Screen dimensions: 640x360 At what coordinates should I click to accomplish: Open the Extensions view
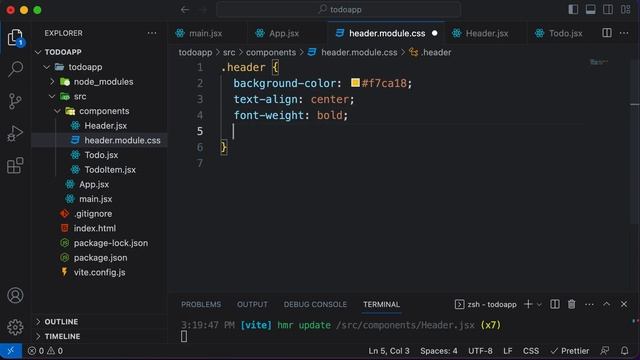tap(15, 165)
